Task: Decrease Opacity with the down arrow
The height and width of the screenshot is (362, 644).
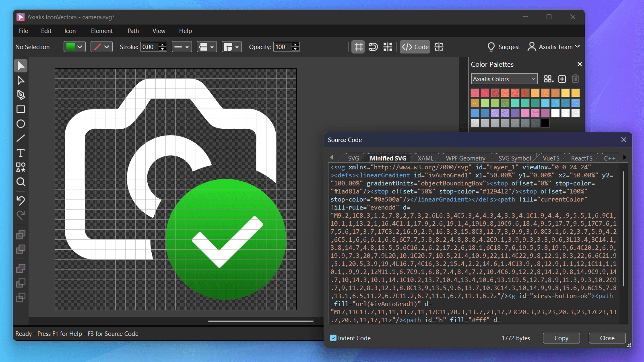Action: [x=295, y=49]
